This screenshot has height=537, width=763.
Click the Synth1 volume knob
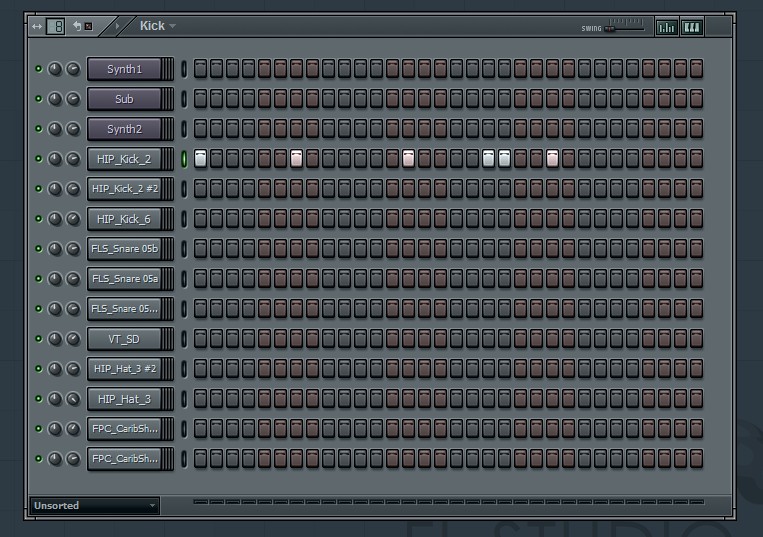click(x=73, y=69)
